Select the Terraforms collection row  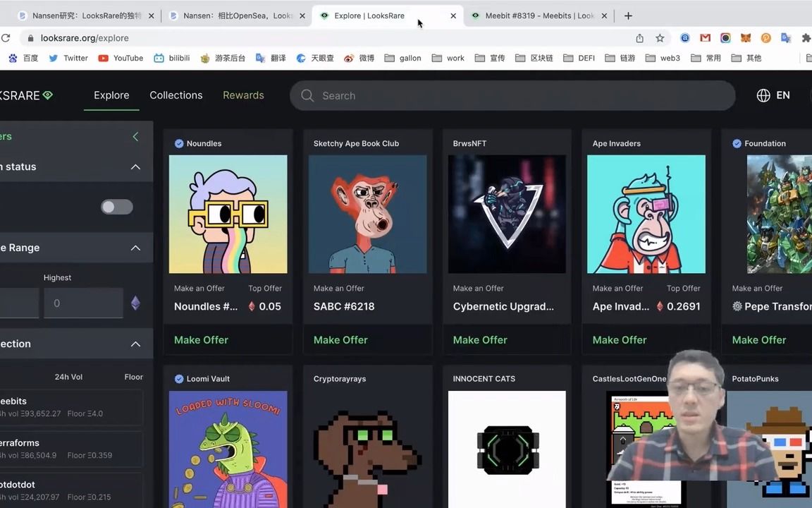tap(71, 449)
